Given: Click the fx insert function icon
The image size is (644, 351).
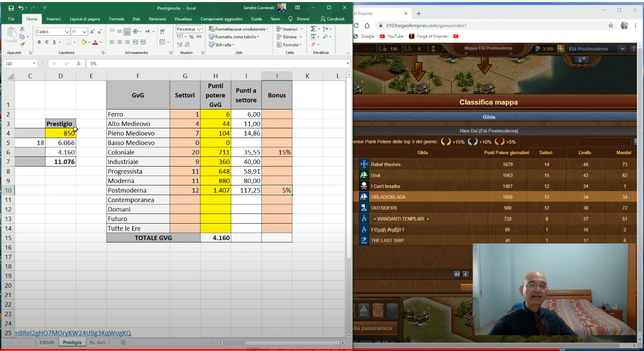Looking at the screenshot, I should 79,64.
